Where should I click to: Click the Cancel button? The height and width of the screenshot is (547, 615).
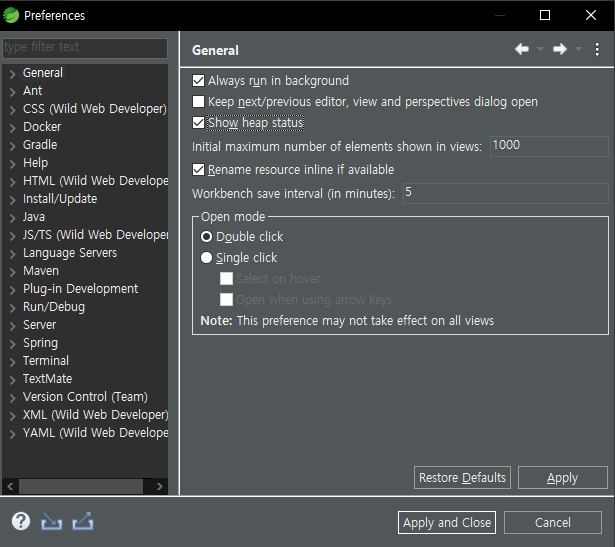pos(553,522)
